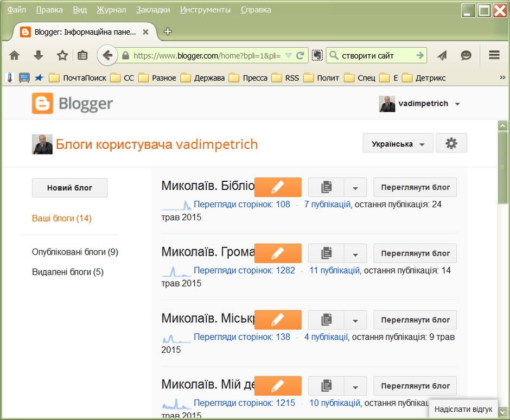Click Переглянути блог for Миколаїв. Мій
Image resolution: width=510 pixels, height=420 pixels.
click(x=416, y=386)
